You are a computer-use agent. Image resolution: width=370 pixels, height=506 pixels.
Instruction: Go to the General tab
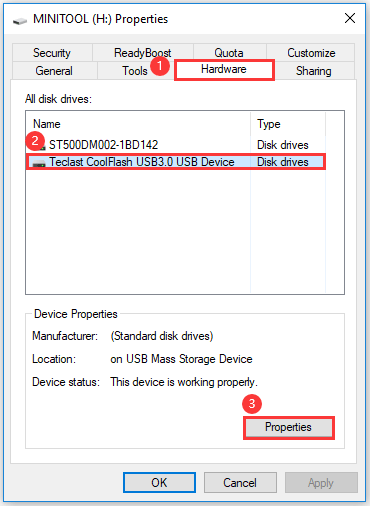[x=54, y=71]
